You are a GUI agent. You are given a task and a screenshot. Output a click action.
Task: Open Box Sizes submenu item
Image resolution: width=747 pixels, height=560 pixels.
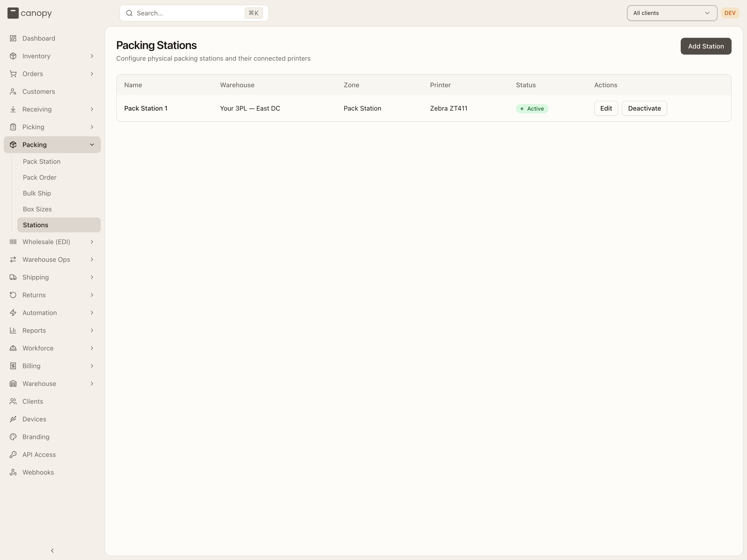click(x=59, y=209)
